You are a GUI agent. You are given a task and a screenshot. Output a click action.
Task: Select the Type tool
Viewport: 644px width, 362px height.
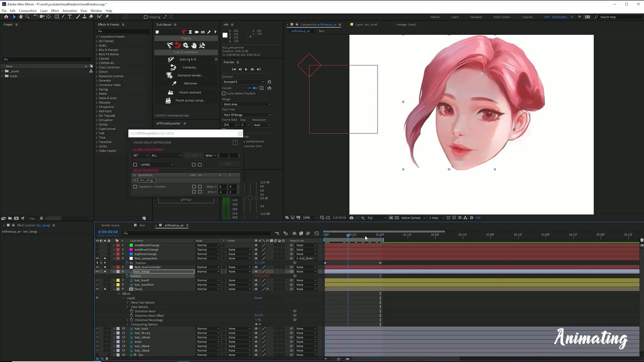pos(70,17)
